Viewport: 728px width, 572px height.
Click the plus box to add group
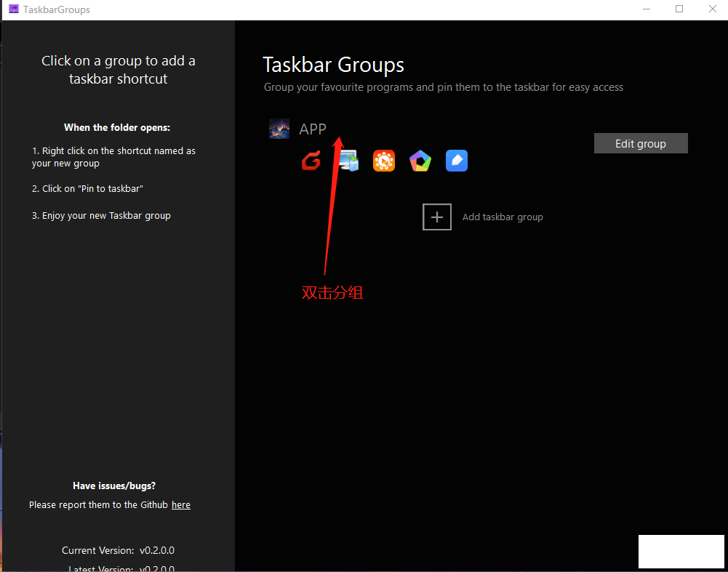click(x=437, y=217)
